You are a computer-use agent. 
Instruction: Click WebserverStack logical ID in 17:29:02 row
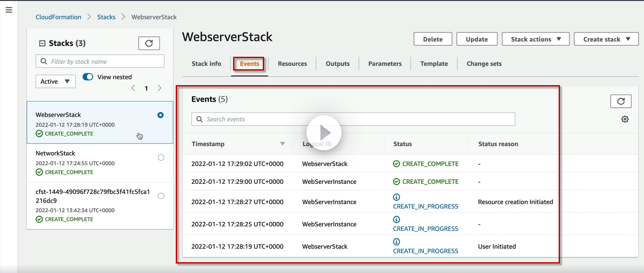click(x=325, y=164)
